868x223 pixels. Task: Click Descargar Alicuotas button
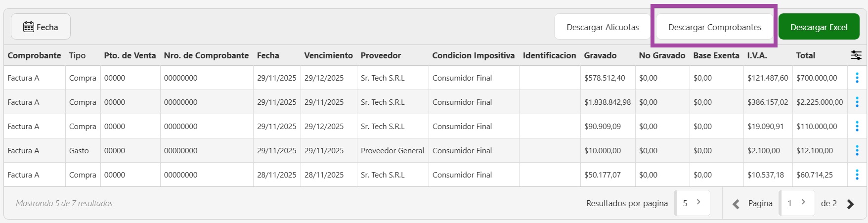tap(602, 27)
